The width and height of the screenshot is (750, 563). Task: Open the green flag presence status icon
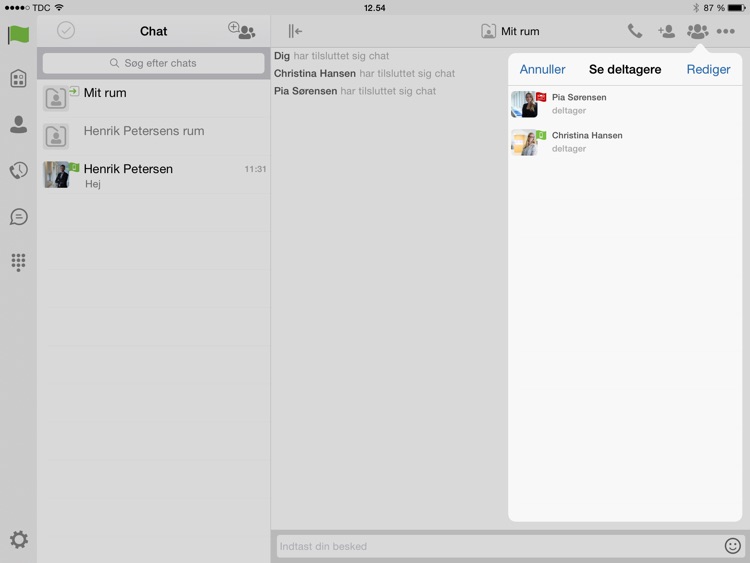click(x=18, y=34)
